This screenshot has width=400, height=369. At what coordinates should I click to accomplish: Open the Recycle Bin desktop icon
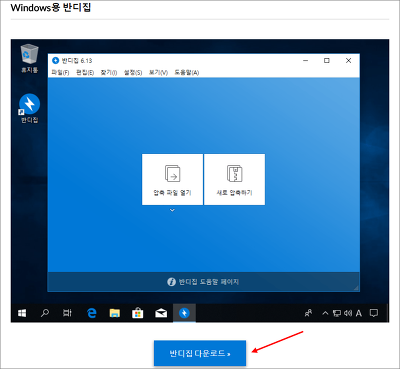[x=30, y=59]
